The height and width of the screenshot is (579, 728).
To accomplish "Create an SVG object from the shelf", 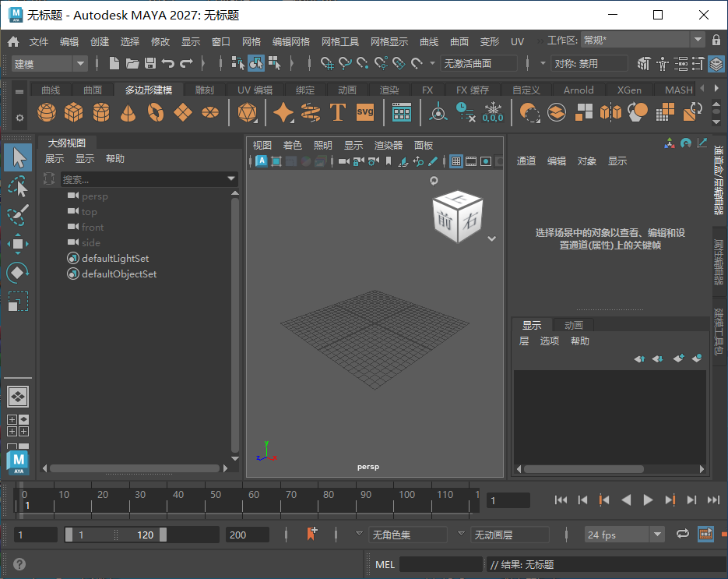I will pos(364,113).
